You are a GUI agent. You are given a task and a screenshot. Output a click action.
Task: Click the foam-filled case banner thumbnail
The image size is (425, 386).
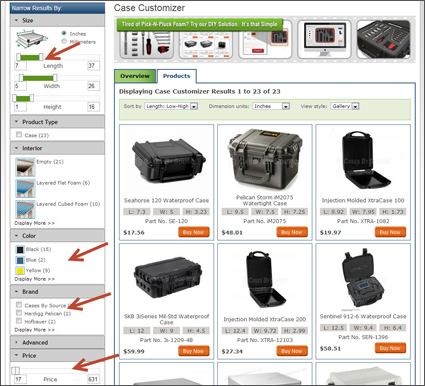(383, 40)
